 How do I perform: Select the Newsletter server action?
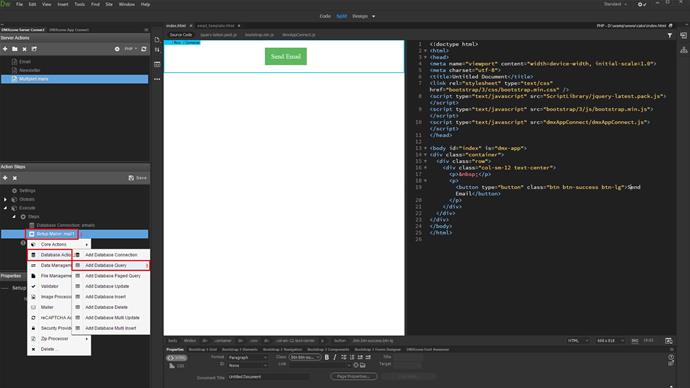coord(29,70)
